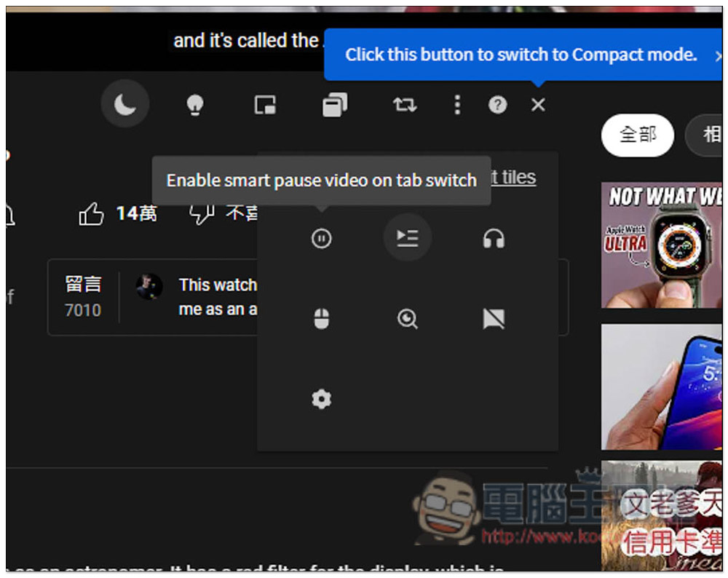Expand the 留言 7010 comments section
This screenshot has height=578, width=728.
click(83, 297)
